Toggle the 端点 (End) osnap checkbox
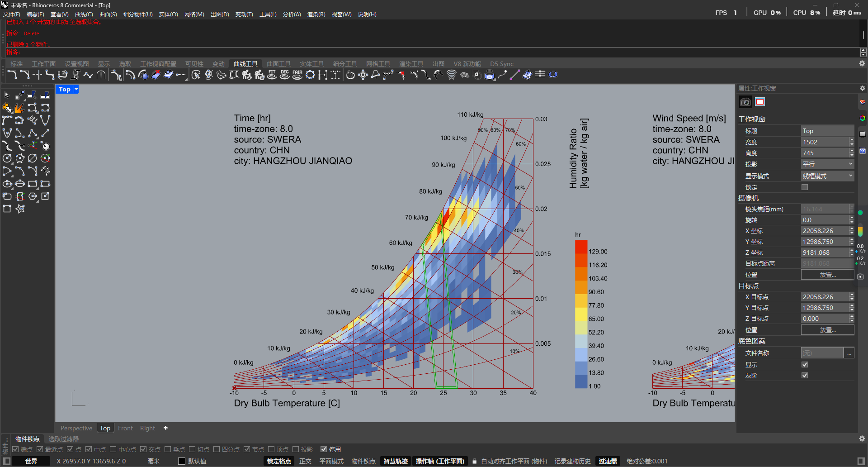This screenshot has width=868, height=467. pos(15,449)
